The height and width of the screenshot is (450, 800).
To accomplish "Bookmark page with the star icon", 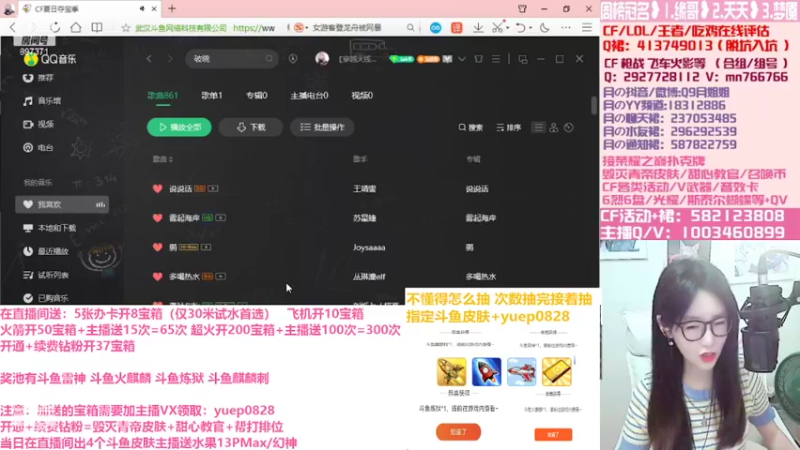I will (x=126, y=28).
